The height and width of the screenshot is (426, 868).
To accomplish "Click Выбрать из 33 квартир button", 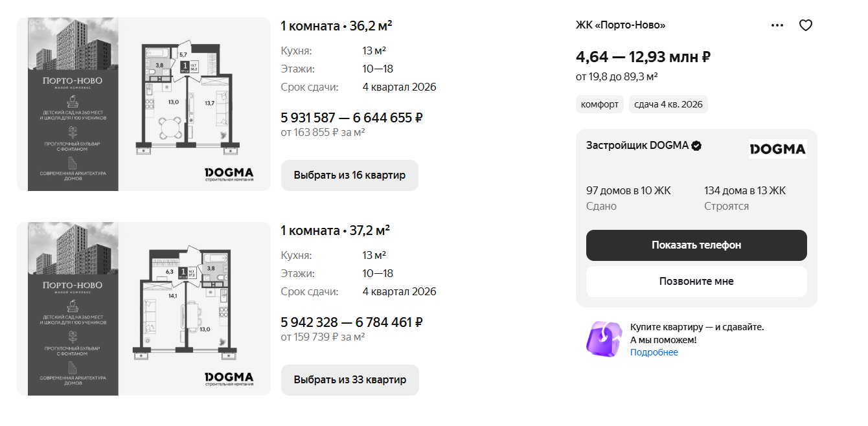I will pyautogui.click(x=350, y=380).
